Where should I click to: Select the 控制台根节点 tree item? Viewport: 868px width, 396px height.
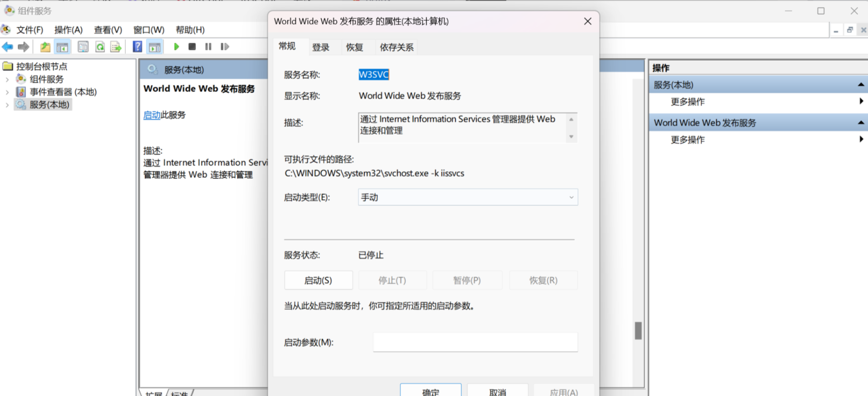(x=41, y=66)
